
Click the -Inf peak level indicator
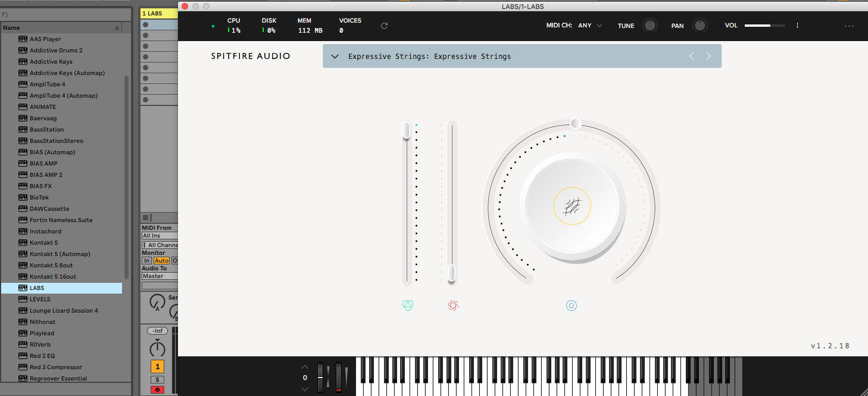[x=157, y=330]
